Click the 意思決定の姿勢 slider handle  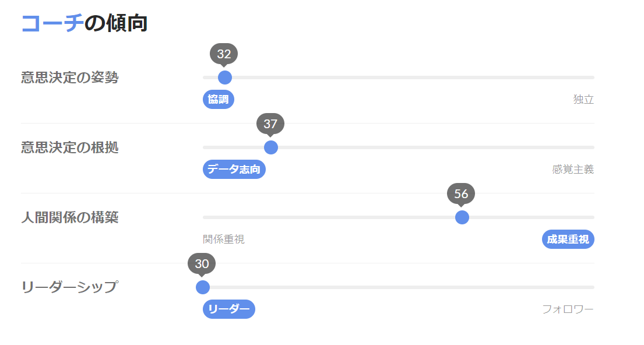pyautogui.click(x=224, y=77)
